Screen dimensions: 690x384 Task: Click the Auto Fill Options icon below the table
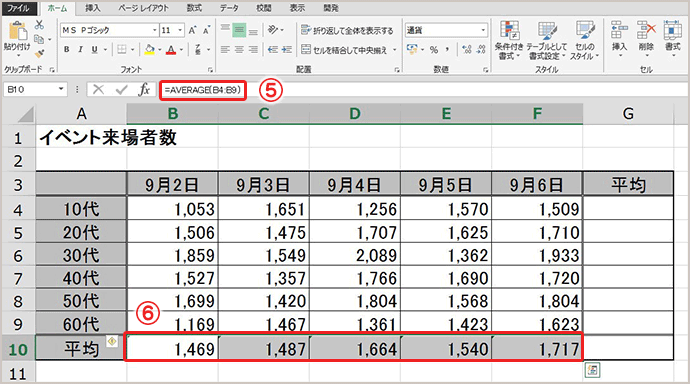click(x=592, y=370)
